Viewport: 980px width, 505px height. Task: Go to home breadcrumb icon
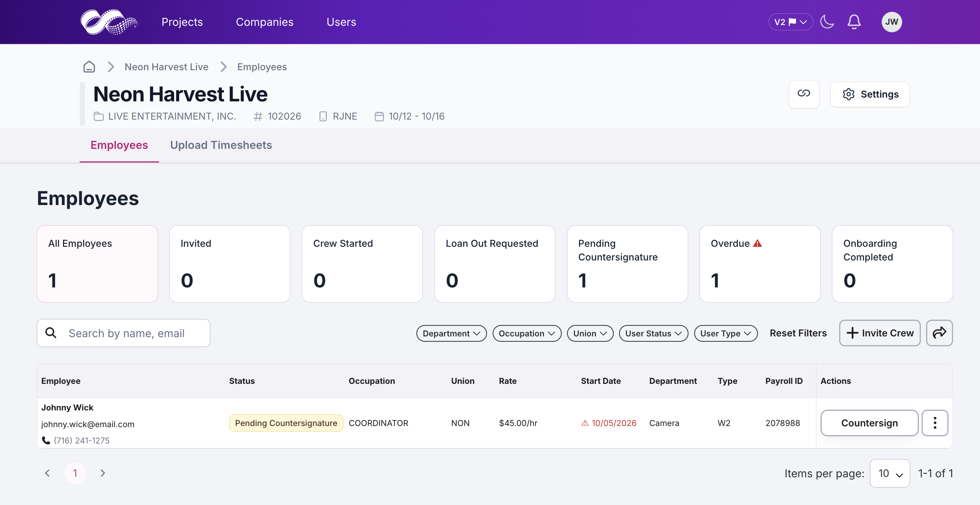(89, 67)
